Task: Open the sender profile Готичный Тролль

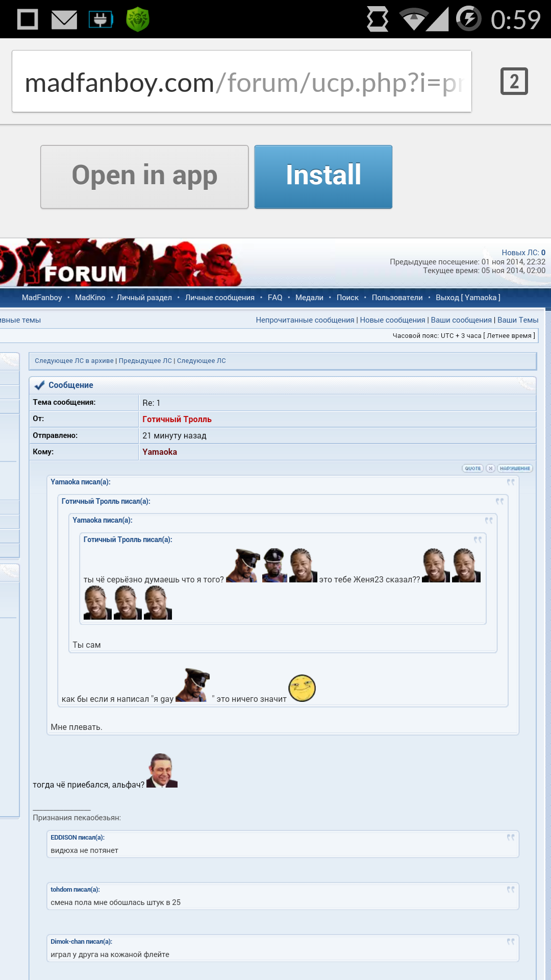Action: click(x=177, y=419)
